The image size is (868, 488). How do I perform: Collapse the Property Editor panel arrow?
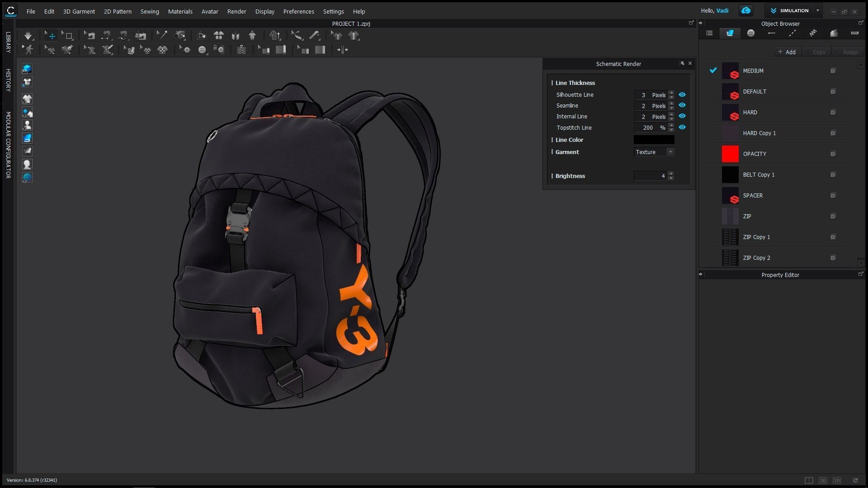701,274
